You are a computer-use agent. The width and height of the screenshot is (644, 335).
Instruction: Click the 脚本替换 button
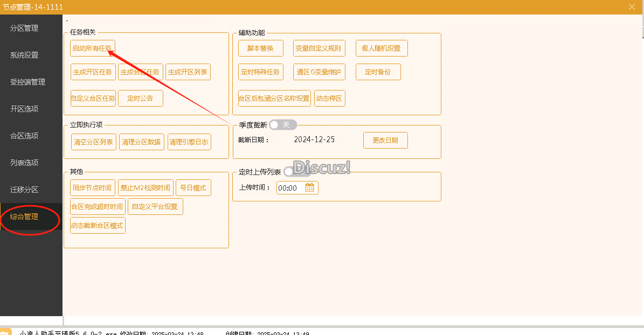(260, 48)
